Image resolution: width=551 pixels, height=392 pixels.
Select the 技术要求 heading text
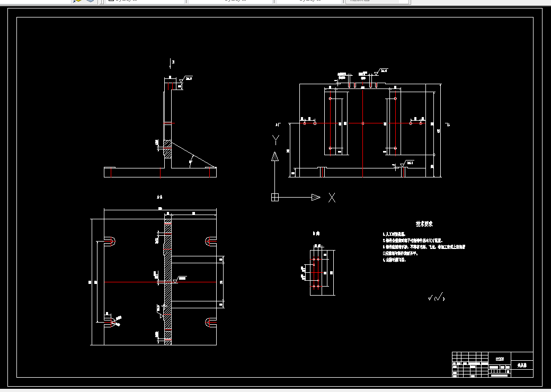(424, 224)
